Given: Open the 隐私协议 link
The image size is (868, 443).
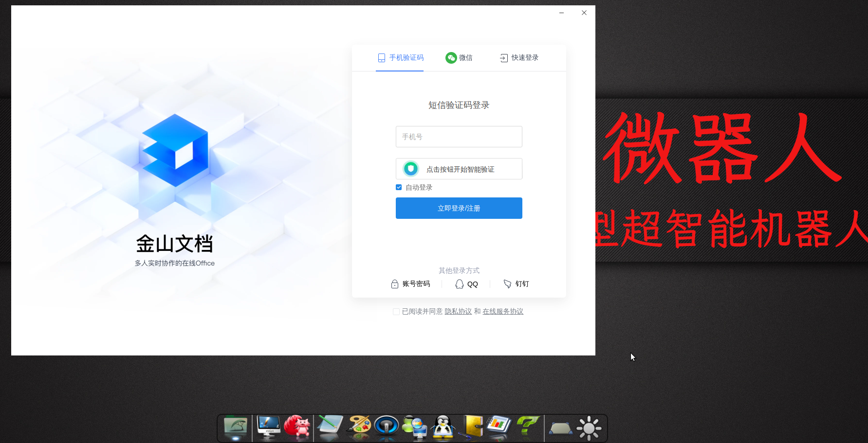Looking at the screenshot, I should [458, 312].
